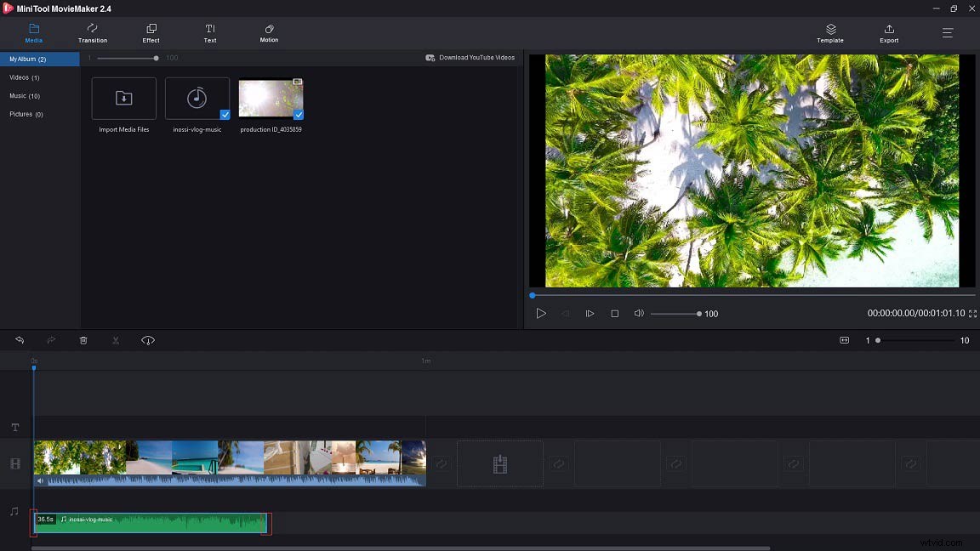Image resolution: width=980 pixels, height=551 pixels.
Task: Open the Pictures library category
Action: pyautogui.click(x=26, y=114)
